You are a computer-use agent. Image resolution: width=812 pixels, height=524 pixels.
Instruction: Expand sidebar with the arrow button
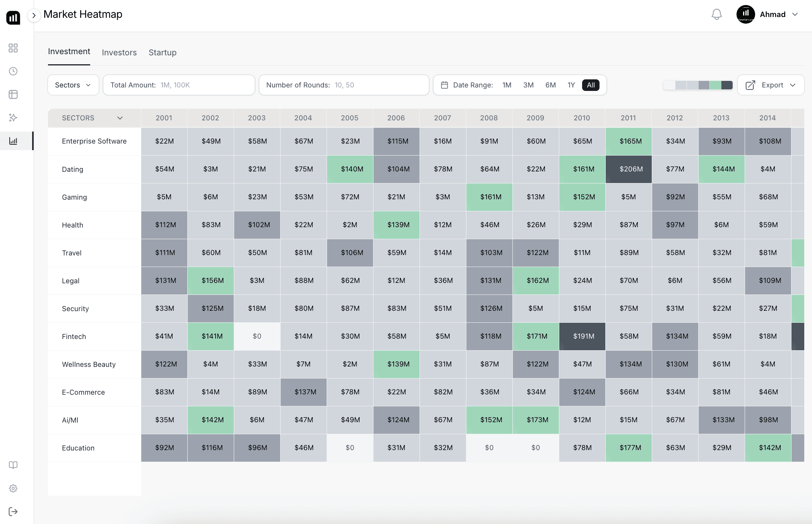[34, 15]
